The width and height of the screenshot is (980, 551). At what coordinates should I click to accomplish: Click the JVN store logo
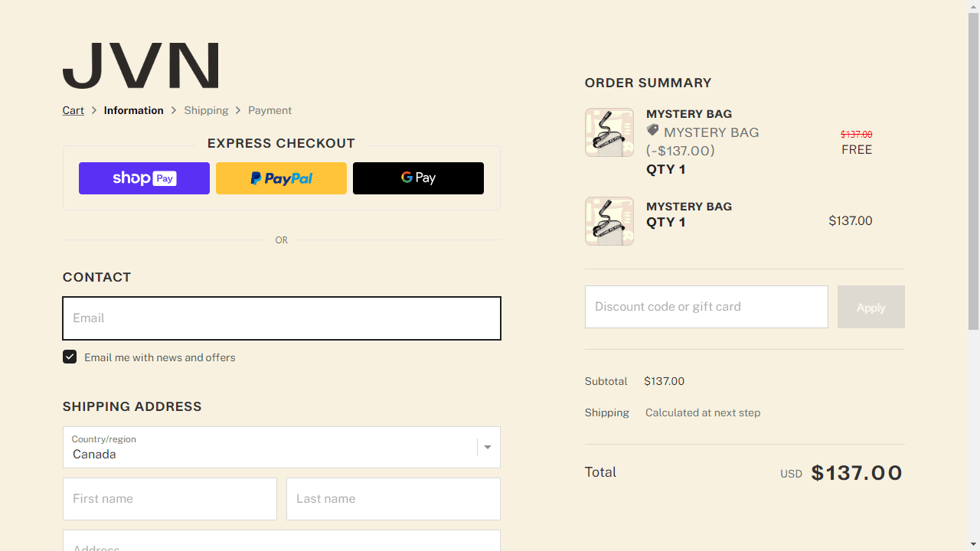point(140,66)
